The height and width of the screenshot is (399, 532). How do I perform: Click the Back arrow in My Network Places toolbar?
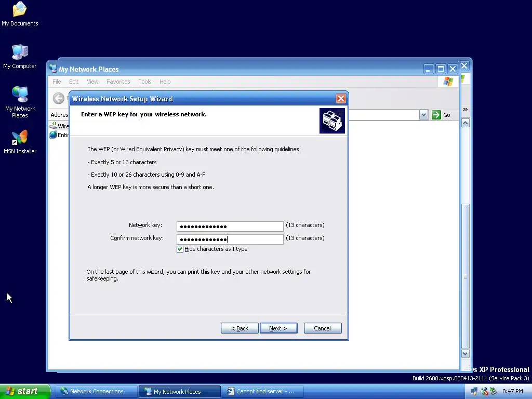click(x=59, y=98)
